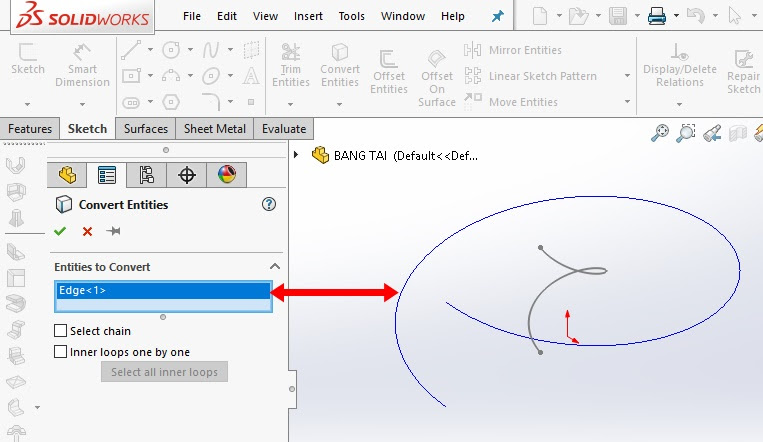This screenshot has width=763, height=442.
Task: Enable Inner loops one by one checkbox
Action: (x=60, y=351)
